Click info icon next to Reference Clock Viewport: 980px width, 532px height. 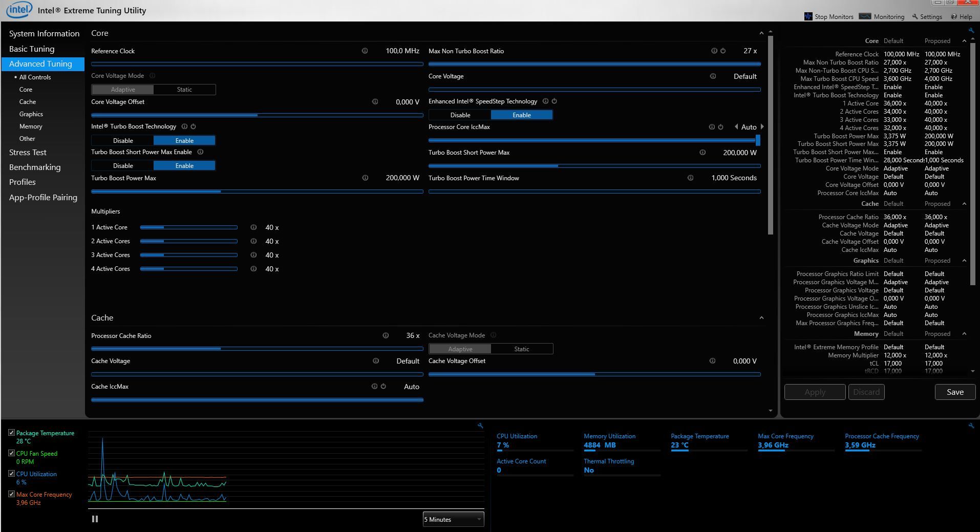click(365, 51)
